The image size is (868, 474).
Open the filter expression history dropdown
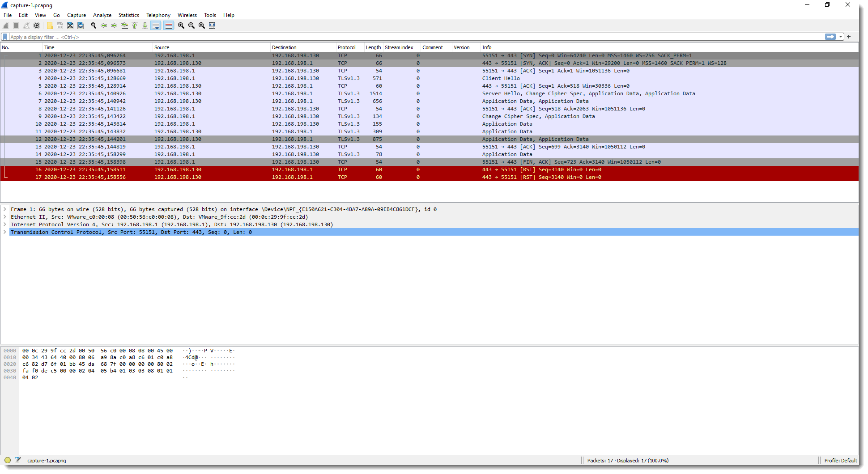[x=840, y=37]
